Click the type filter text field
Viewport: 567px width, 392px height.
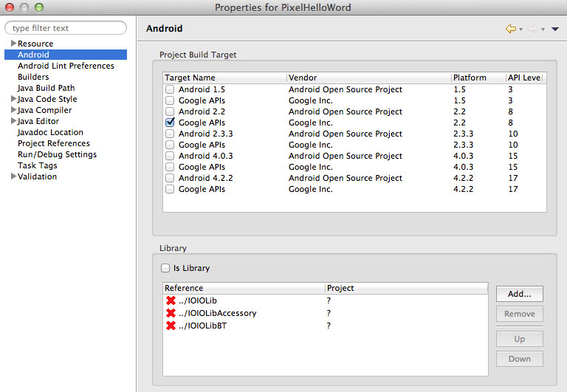(x=66, y=28)
